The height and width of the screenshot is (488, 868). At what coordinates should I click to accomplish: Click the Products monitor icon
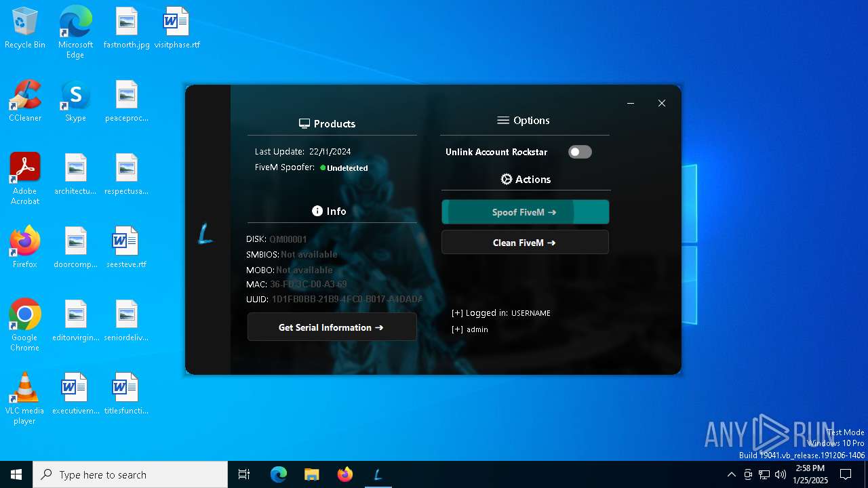click(304, 124)
